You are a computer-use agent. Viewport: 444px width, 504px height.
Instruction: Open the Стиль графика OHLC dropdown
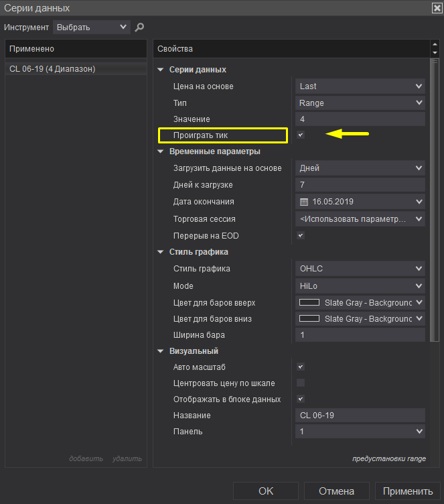tap(360, 269)
